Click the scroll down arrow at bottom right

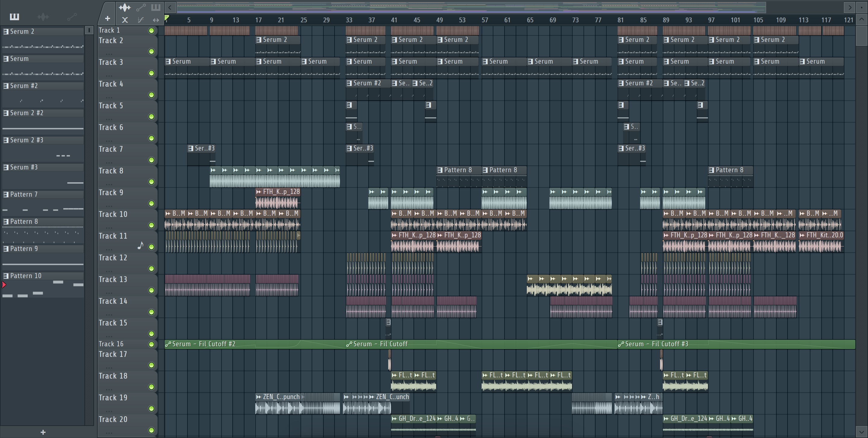pos(862,431)
